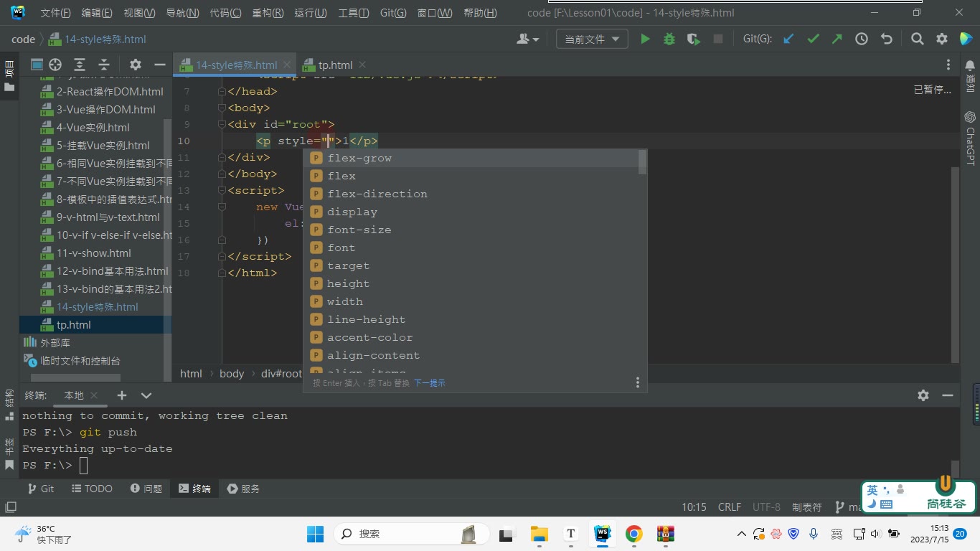The height and width of the screenshot is (551, 980).
Task: Open terminal settings gear icon
Action: (923, 395)
